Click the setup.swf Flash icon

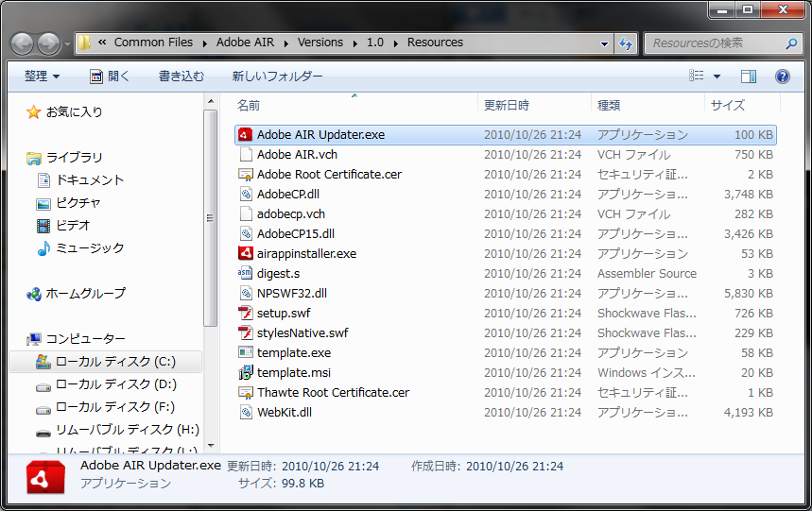pos(245,314)
